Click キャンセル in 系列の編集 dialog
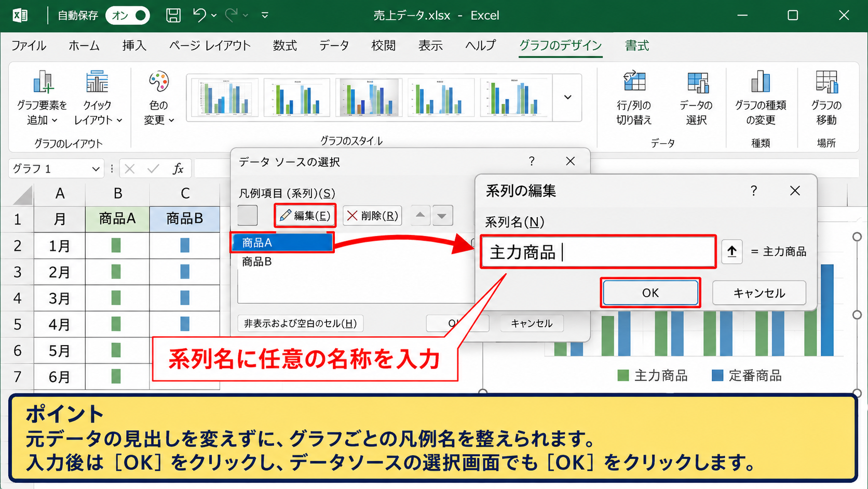This screenshot has width=868, height=489. click(x=759, y=293)
